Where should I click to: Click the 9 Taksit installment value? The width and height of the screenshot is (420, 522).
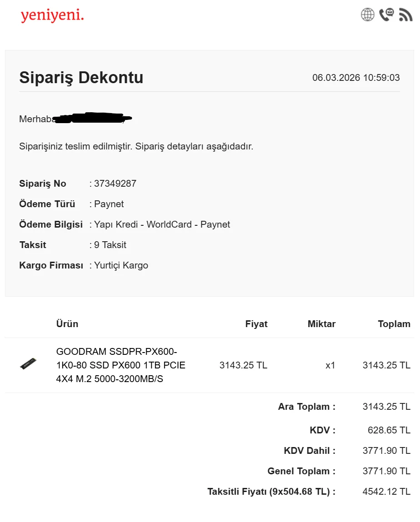coord(110,245)
